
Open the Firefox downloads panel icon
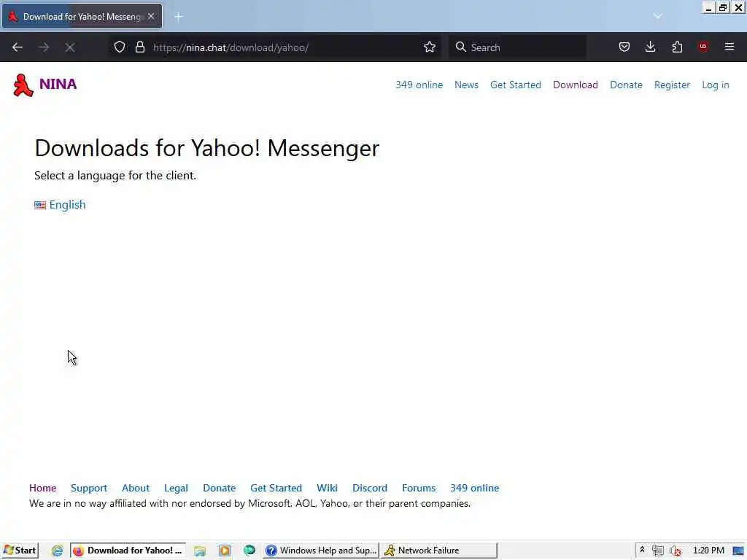click(x=650, y=47)
